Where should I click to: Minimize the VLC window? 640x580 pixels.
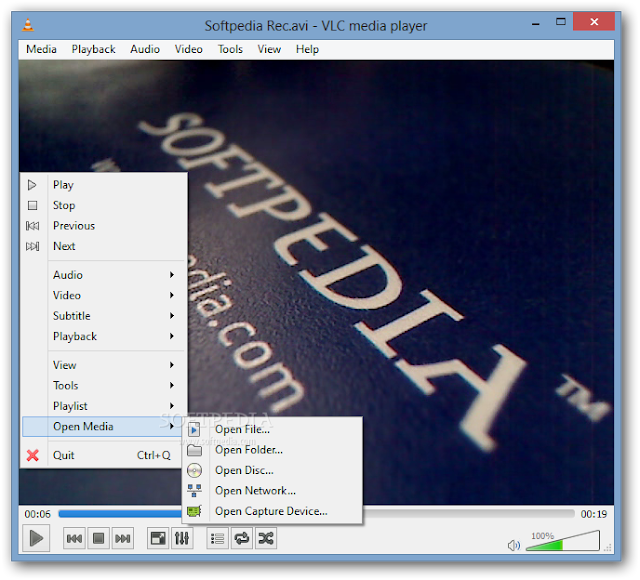(x=536, y=24)
